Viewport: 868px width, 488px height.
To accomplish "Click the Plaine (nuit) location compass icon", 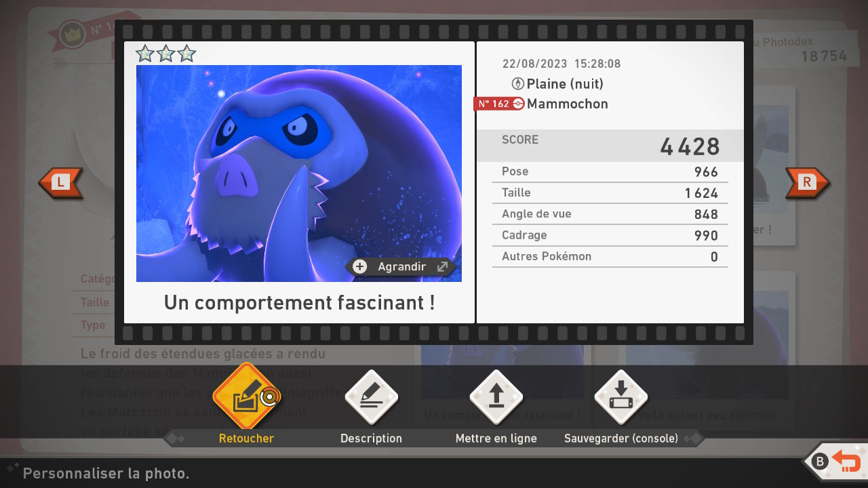I will coord(517,84).
